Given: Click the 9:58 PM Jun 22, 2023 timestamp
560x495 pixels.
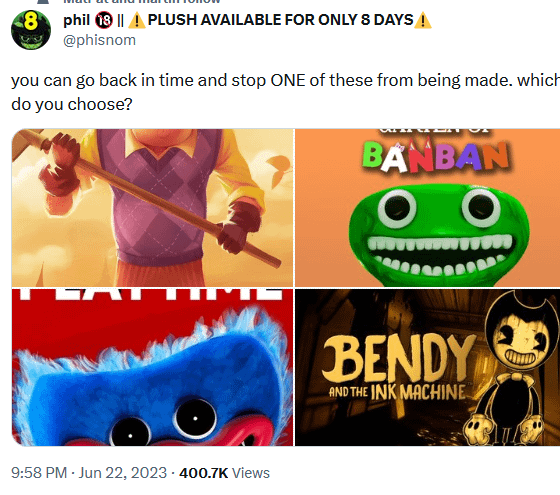Looking at the screenshot, I should pyautogui.click(x=89, y=473).
